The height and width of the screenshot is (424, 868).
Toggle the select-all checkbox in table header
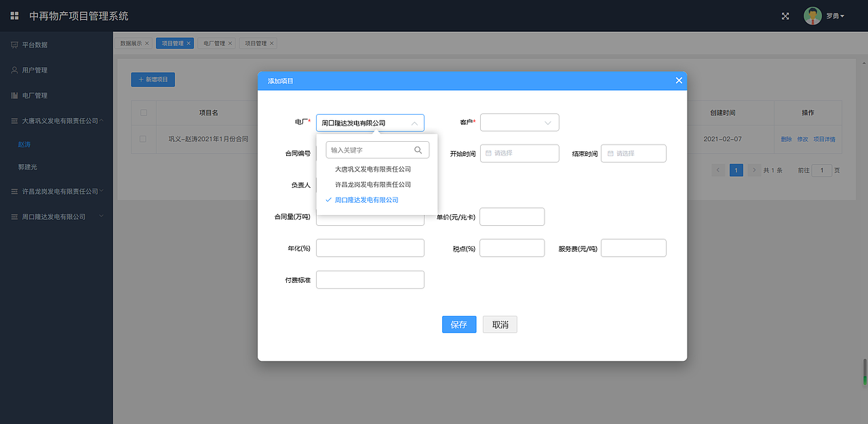coord(143,113)
